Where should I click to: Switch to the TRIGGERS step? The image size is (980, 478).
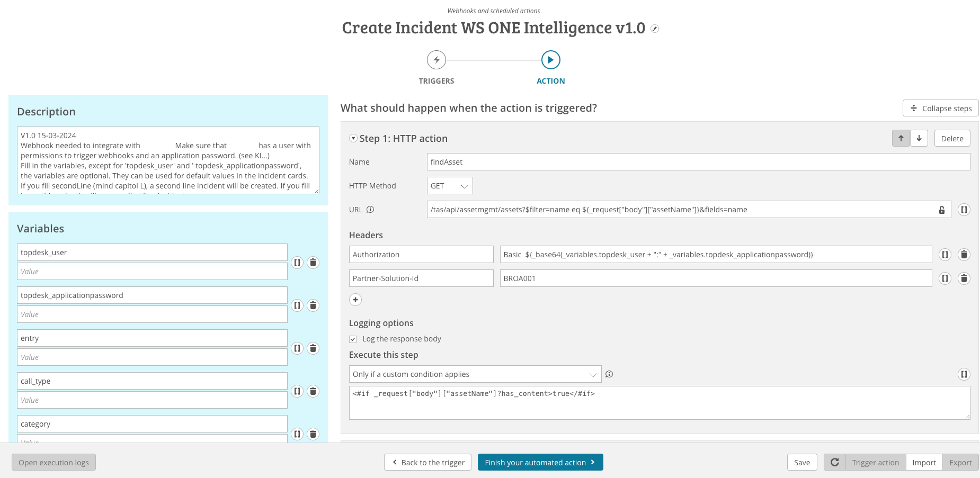tap(436, 60)
